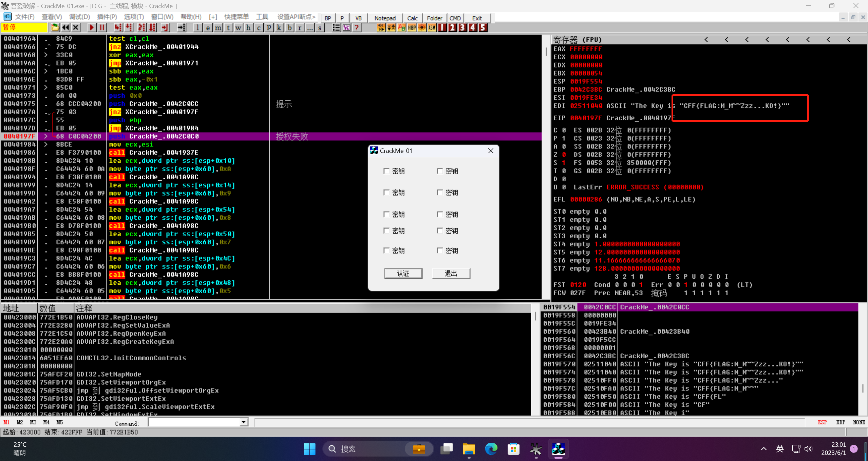Check the bottom-left 密钥 checkbox
868x461 pixels.
[x=386, y=250]
